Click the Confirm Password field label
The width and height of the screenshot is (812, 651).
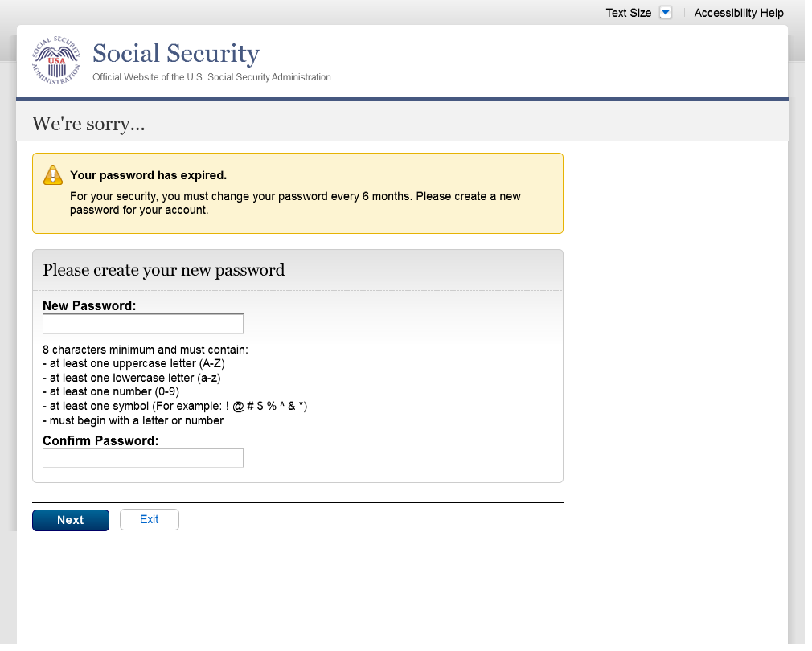pyautogui.click(x=100, y=440)
